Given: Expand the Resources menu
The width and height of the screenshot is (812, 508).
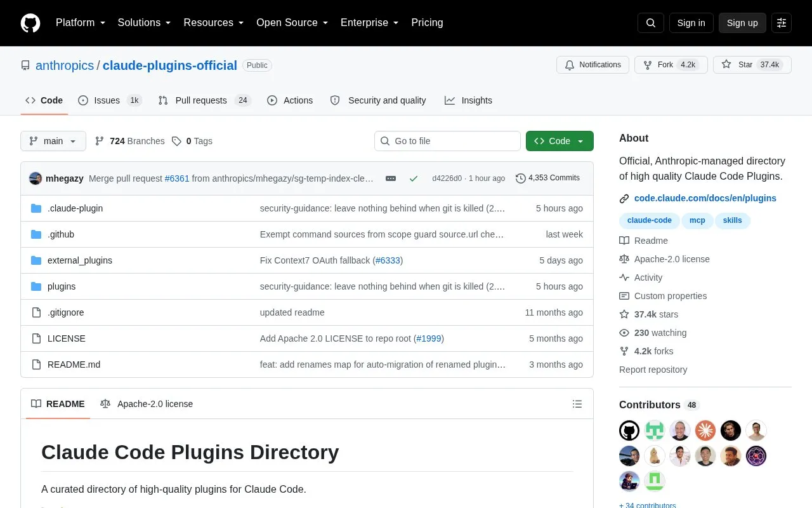Looking at the screenshot, I should (214, 23).
